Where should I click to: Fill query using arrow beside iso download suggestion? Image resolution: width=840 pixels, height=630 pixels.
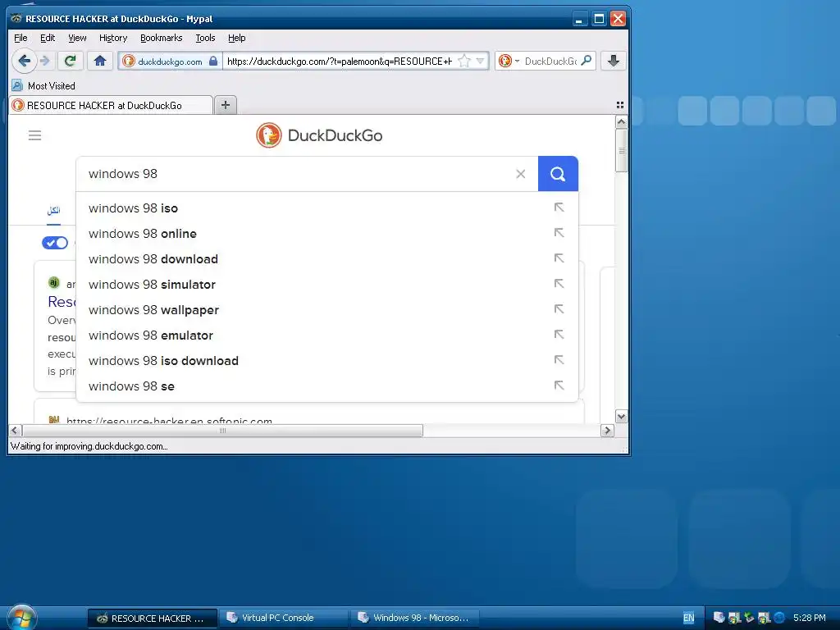559,360
